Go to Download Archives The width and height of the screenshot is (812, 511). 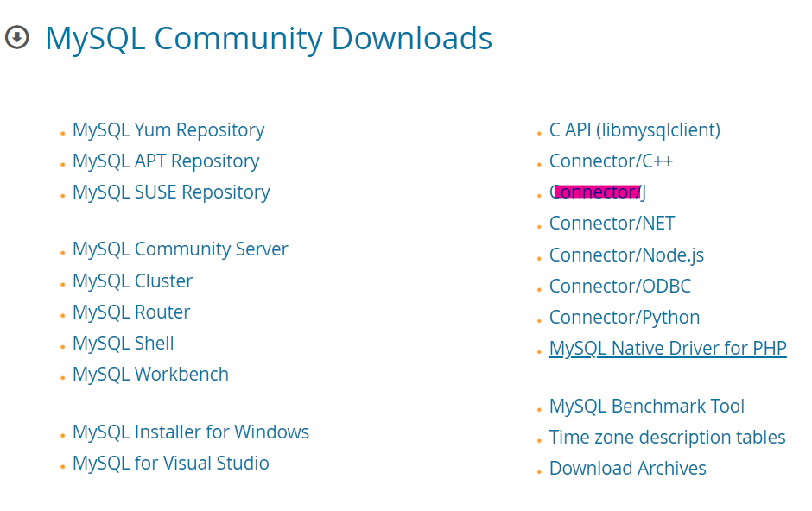[x=628, y=468]
